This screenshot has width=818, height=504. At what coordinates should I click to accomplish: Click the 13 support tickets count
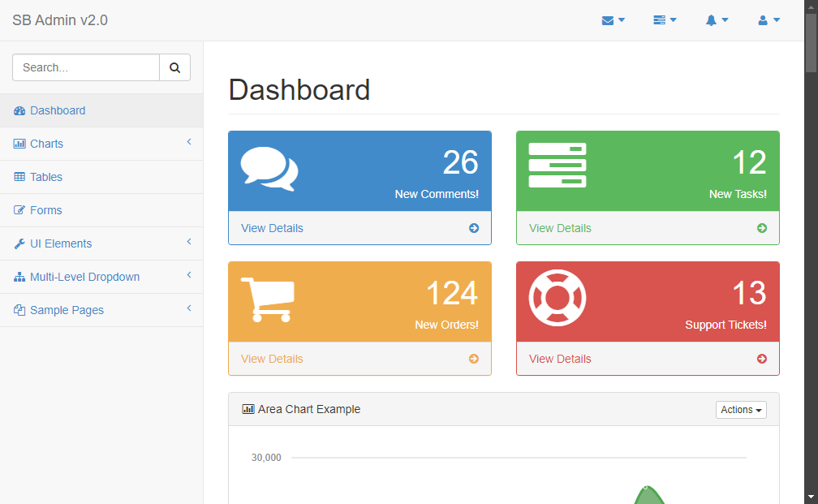[749, 293]
